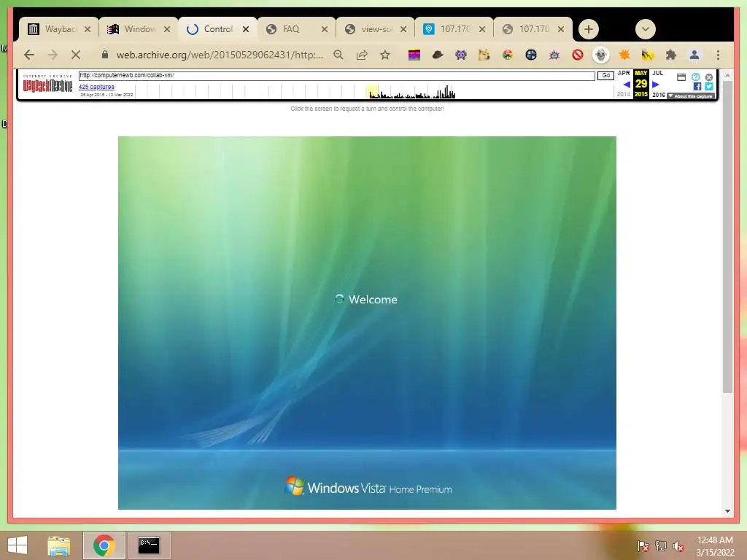Click the purple starburst extension icon
The height and width of the screenshot is (560, 747).
click(x=554, y=55)
